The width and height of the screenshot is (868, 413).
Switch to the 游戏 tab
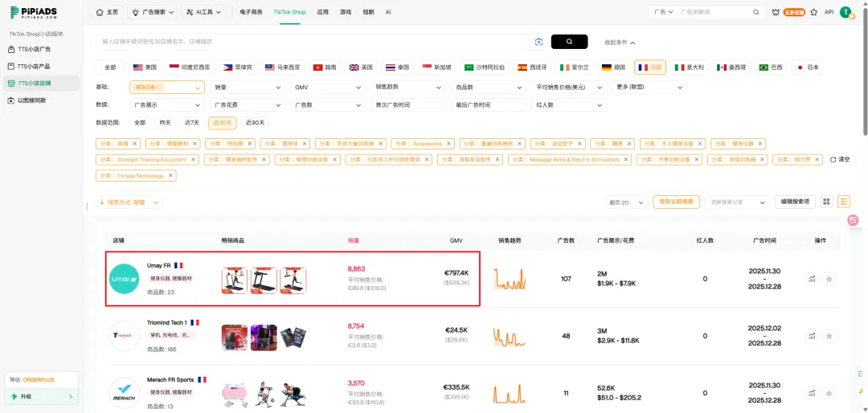coord(346,11)
